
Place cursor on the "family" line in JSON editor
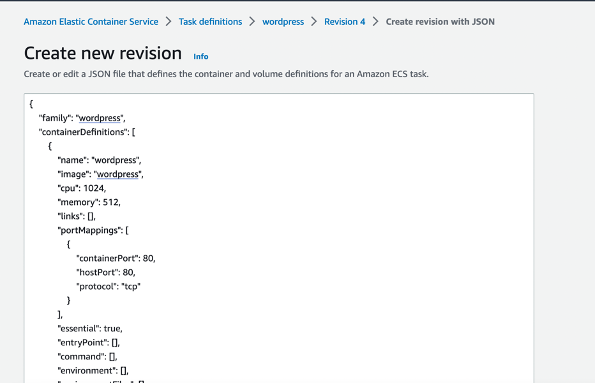(x=82, y=118)
